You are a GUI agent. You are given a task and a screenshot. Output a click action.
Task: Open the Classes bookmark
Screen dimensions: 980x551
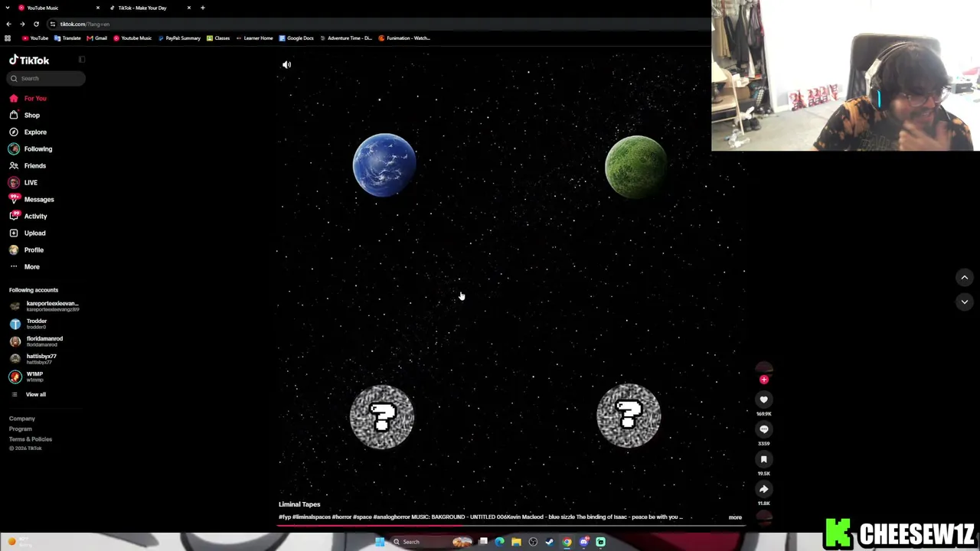[218, 38]
